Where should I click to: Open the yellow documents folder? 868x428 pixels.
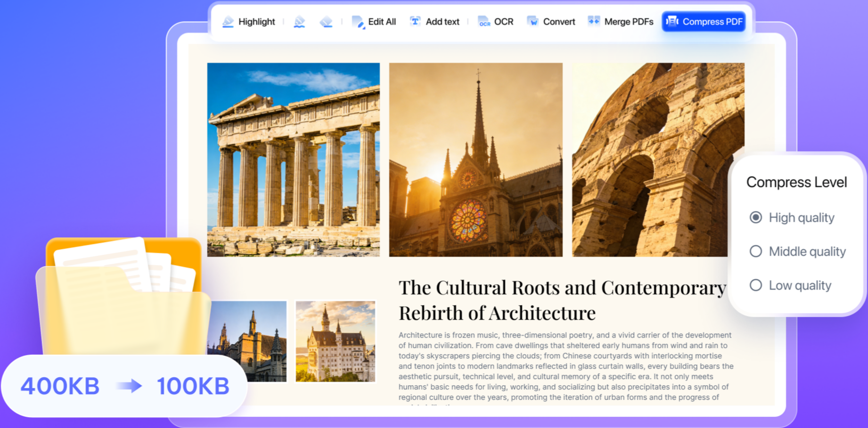(123, 297)
